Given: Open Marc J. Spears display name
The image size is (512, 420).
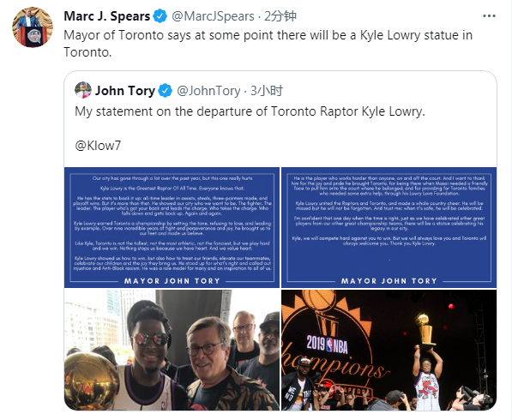Looking at the screenshot, I should 107,16.
